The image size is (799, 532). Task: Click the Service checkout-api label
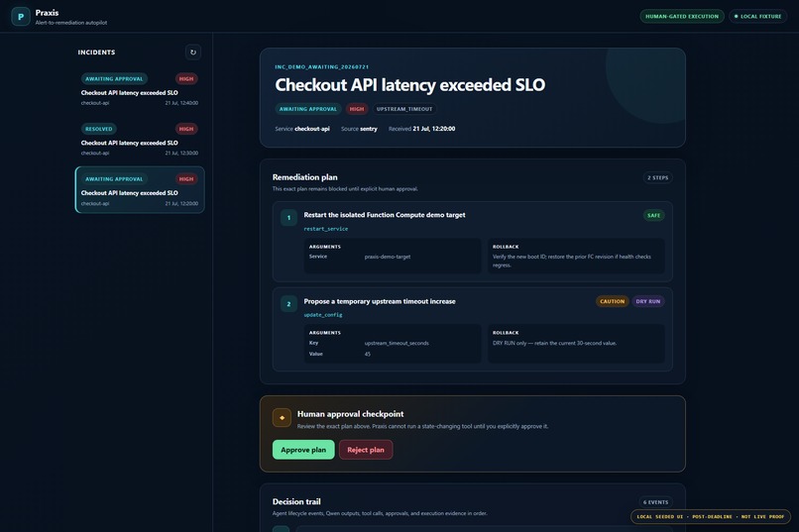pos(302,129)
